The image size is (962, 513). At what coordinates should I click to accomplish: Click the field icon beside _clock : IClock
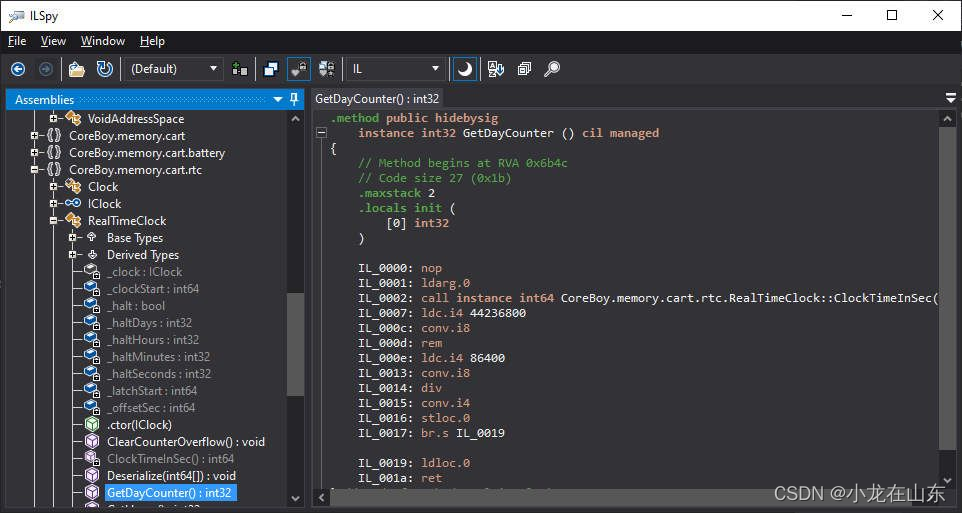[x=91, y=271]
